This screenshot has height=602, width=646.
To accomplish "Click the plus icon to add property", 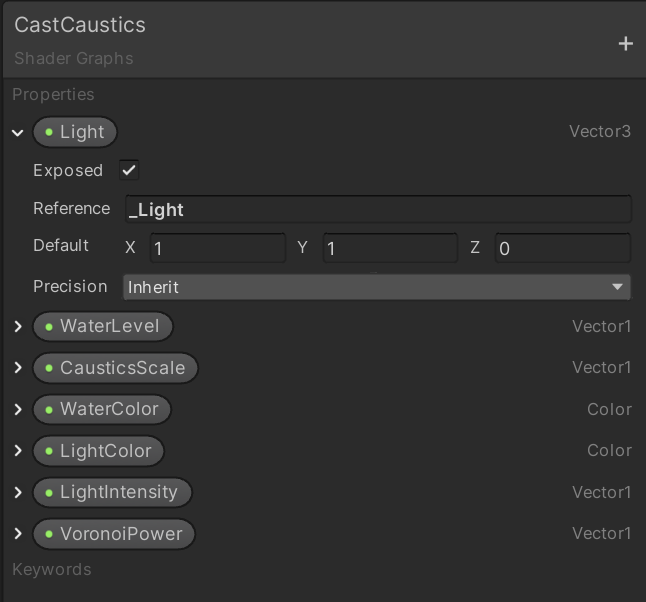I will pyautogui.click(x=626, y=43).
